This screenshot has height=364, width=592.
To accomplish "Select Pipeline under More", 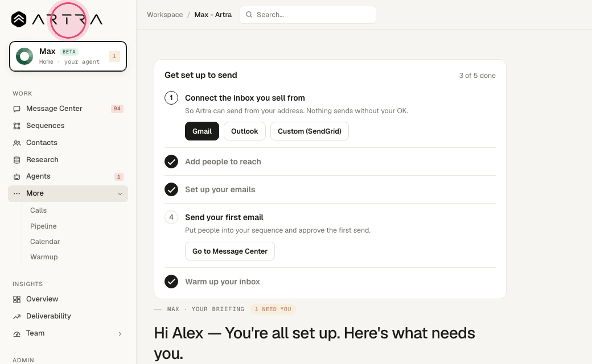I will 43,226.
